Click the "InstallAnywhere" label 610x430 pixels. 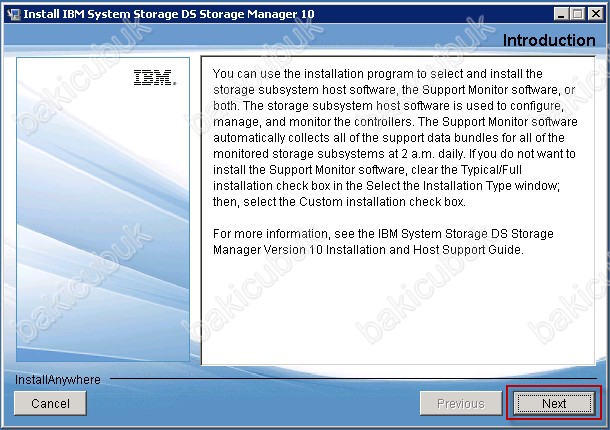58,379
